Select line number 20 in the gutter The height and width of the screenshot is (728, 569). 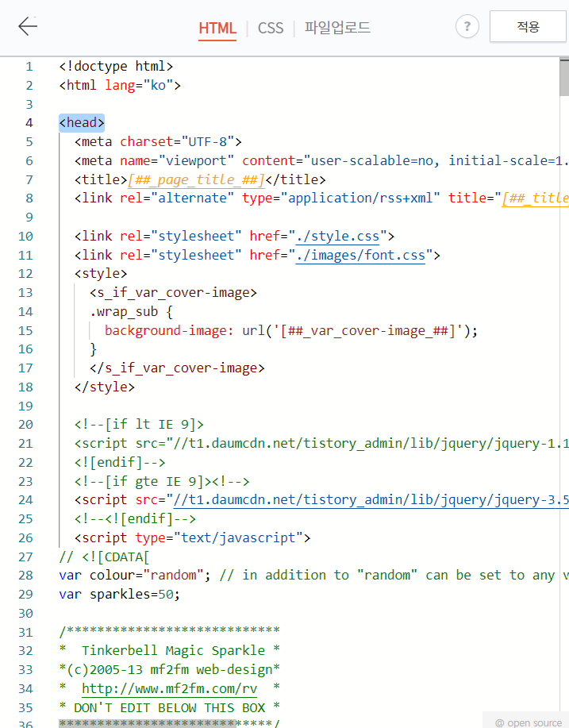pos(25,425)
